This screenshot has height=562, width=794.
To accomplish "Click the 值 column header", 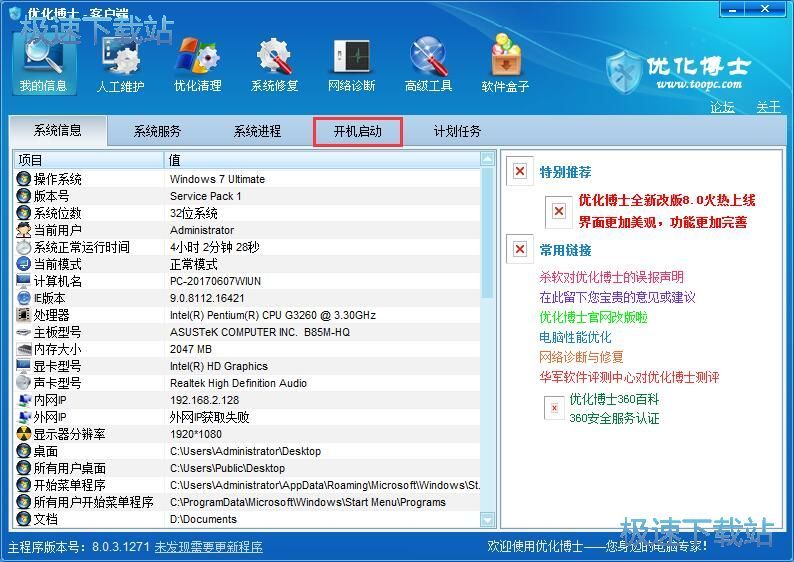I will tap(323, 160).
